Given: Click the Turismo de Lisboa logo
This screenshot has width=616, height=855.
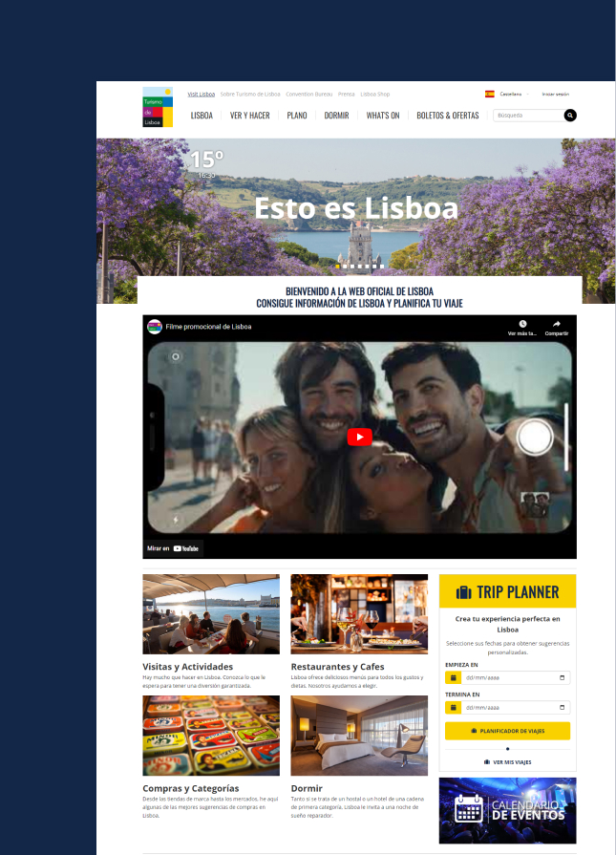Looking at the screenshot, I should point(158,107).
